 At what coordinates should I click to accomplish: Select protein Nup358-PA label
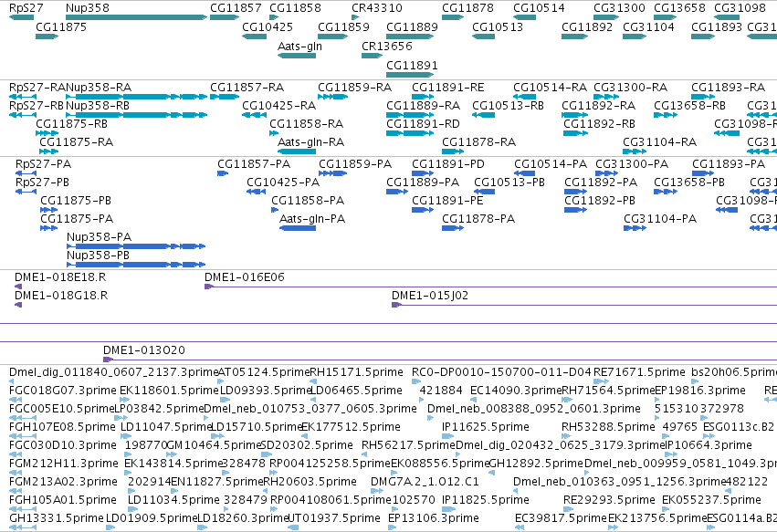[100, 237]
